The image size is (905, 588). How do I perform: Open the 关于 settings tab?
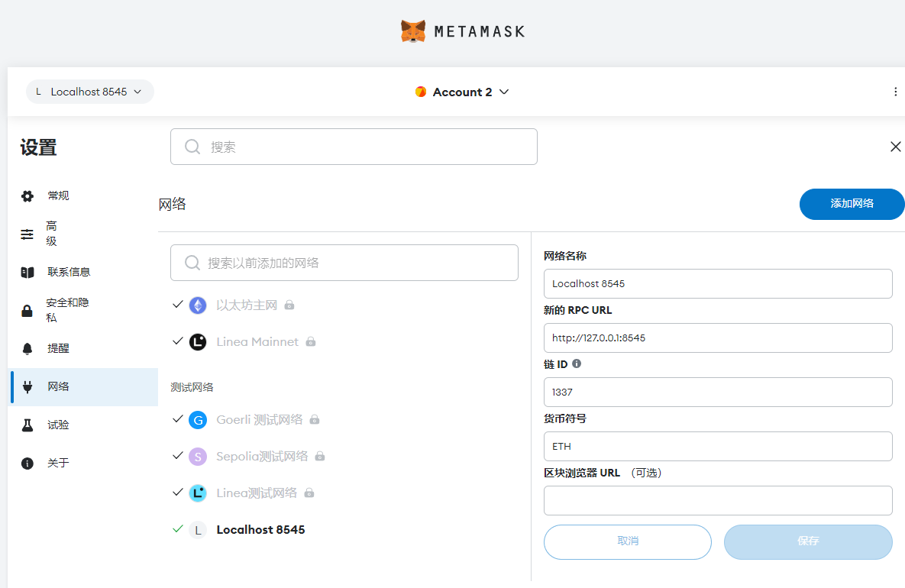pos(83,463)
